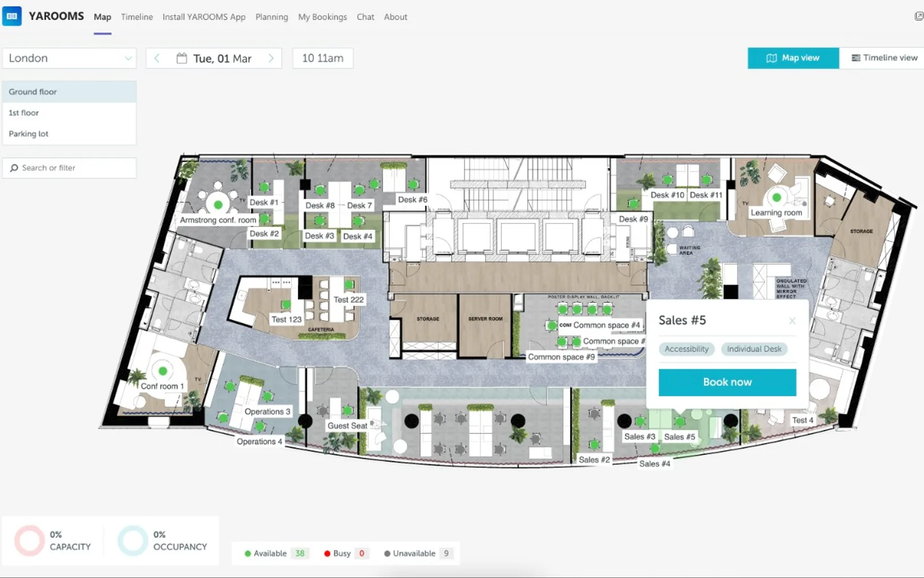924x578 pixels.
Task: Open the pop-out icon at the top right
Action: pos(919,16)
